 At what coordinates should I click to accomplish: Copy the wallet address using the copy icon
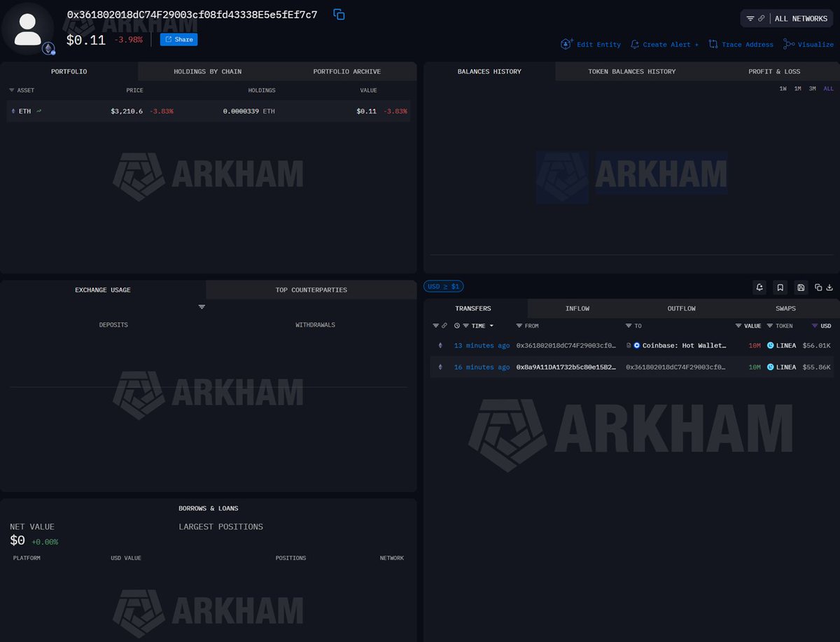pos(339,15)
